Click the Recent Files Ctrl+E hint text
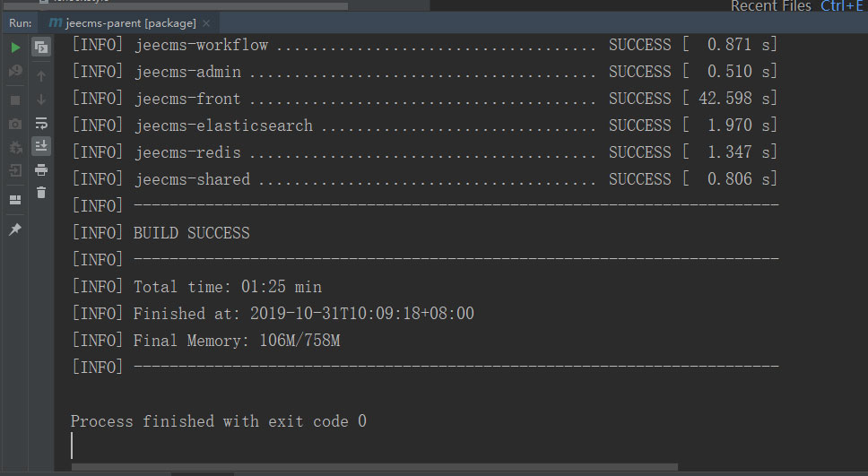Image resolution: width=868 pixels, height=476 pixels. [797, 6]
